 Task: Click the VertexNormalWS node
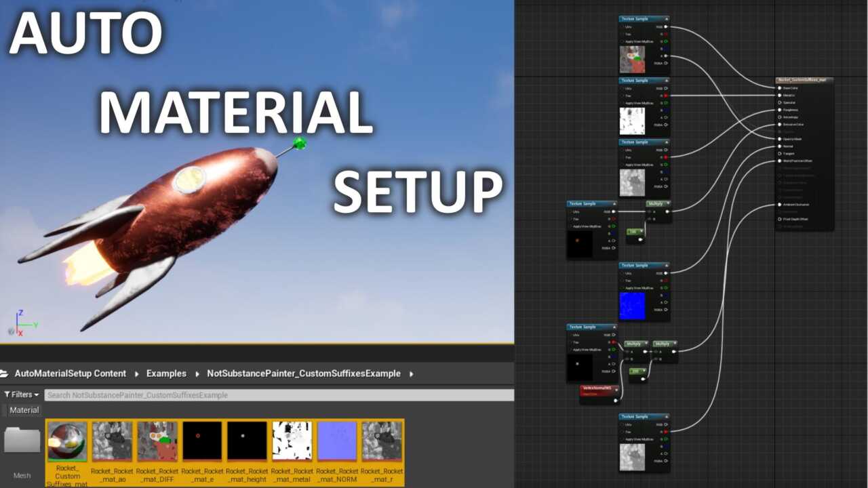tap(599, 390)
